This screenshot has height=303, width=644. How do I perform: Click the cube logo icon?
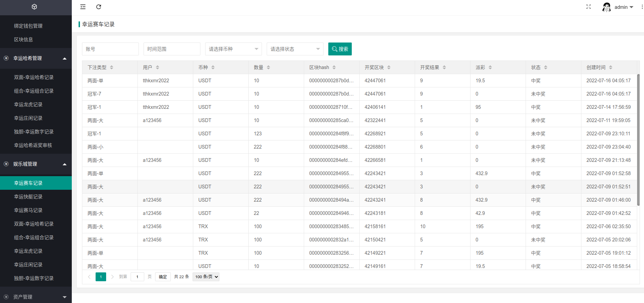point(34,7)
